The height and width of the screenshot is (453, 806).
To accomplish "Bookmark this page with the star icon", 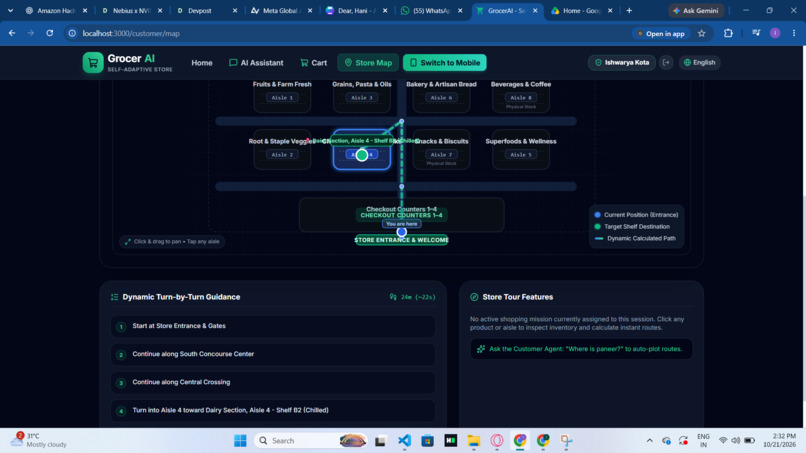I will click(x=702, y=33).
